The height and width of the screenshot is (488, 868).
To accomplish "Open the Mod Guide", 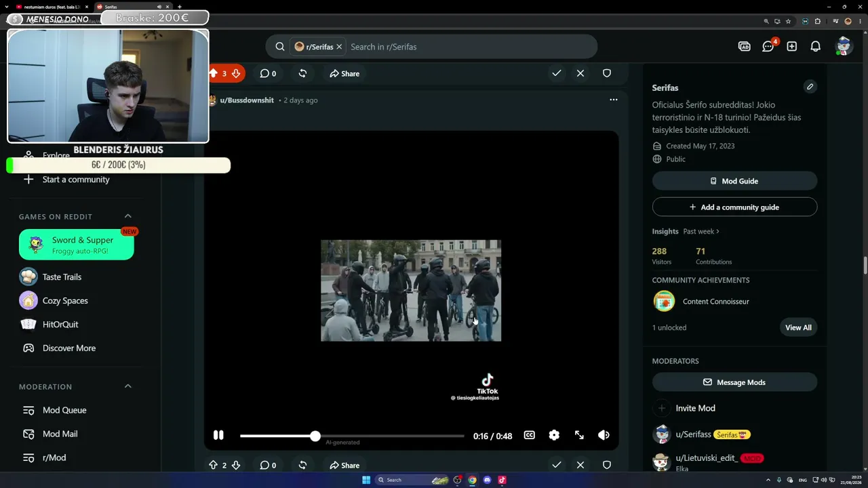I will [734, 181].
